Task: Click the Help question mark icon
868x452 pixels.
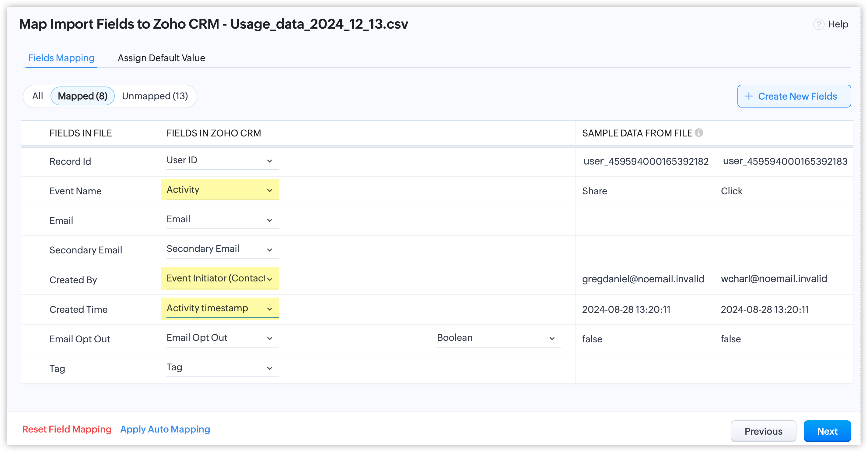Action: tap(818, 24)
